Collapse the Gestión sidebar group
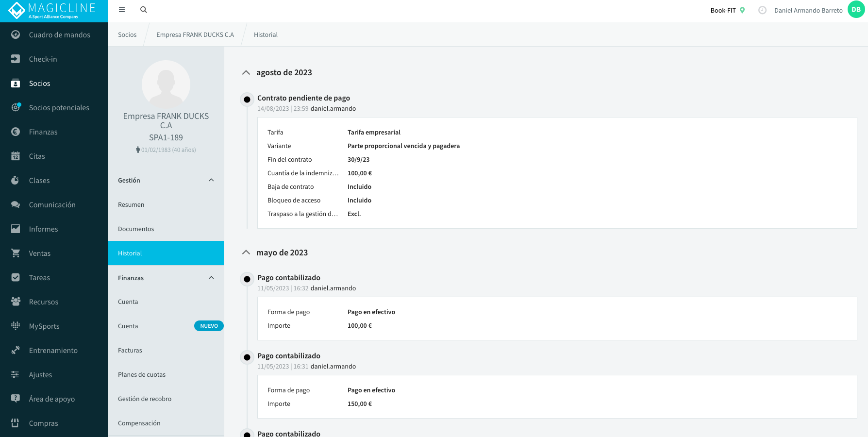The height and width of the screenshot is (437, 868). (211, 180)
